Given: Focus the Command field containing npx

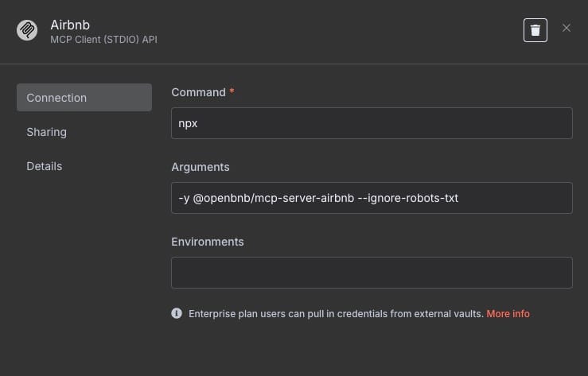Looking at the screenshot, I should click(372, 123).
